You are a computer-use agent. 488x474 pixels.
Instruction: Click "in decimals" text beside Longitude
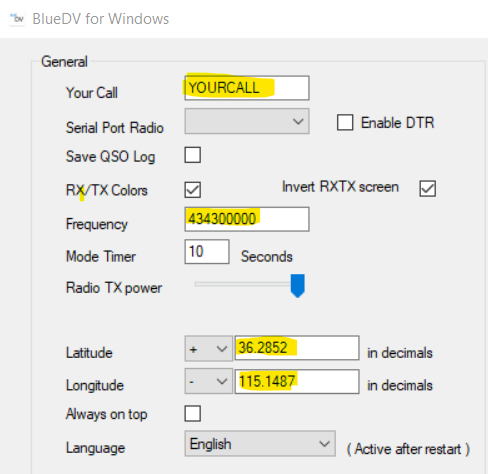point(400,385)
